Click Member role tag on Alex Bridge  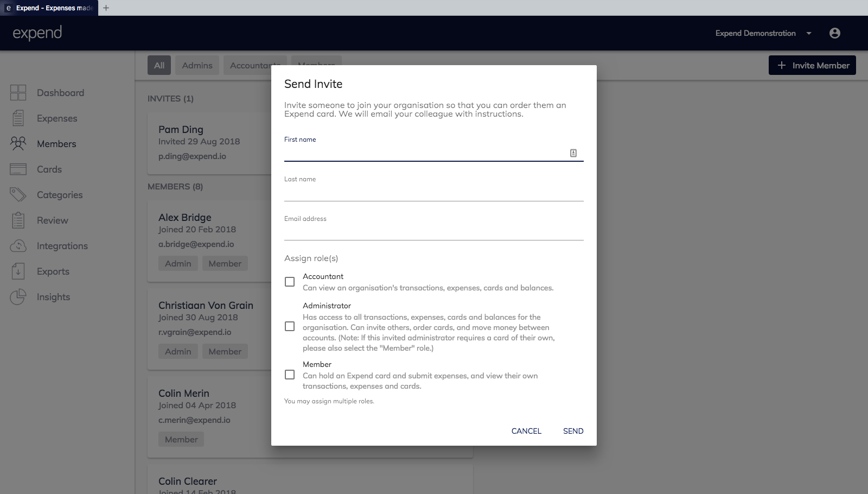pyautogui.click(x=225, y=264)
